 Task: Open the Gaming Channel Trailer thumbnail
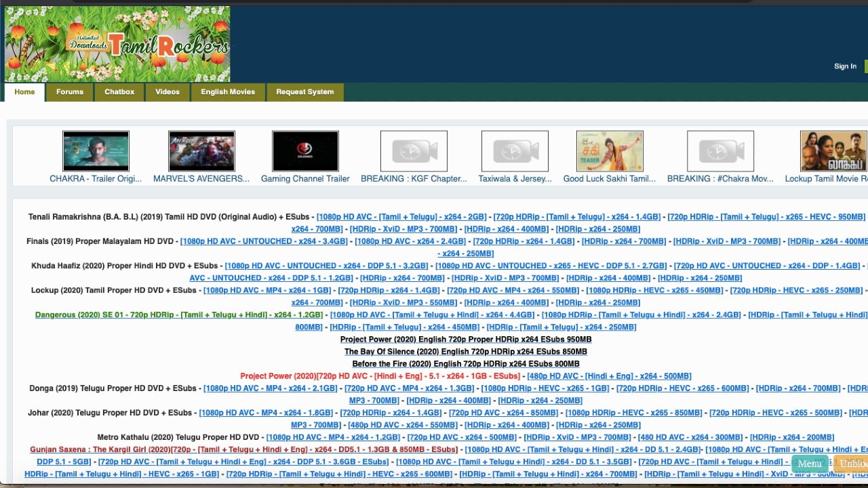pyautogui.click(x=305, y=151)
